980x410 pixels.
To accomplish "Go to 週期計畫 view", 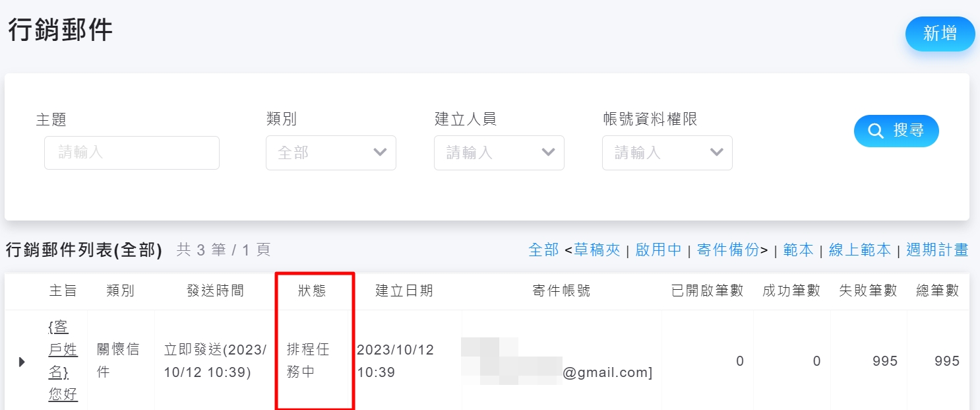I will coord(936,250).
